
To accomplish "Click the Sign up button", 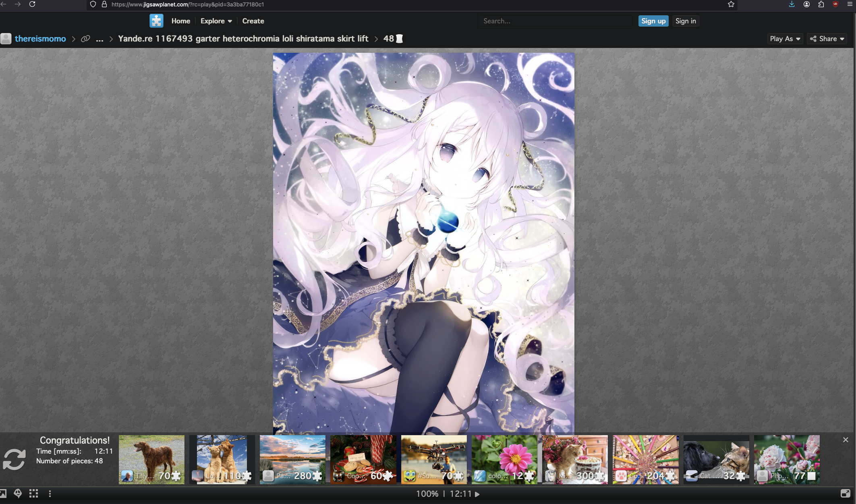I will 653,21.
